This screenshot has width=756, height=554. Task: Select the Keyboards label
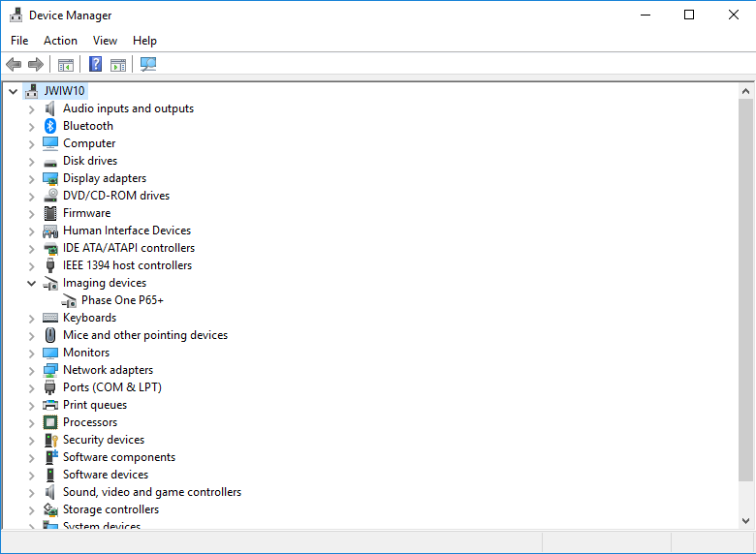pos(90,318)
